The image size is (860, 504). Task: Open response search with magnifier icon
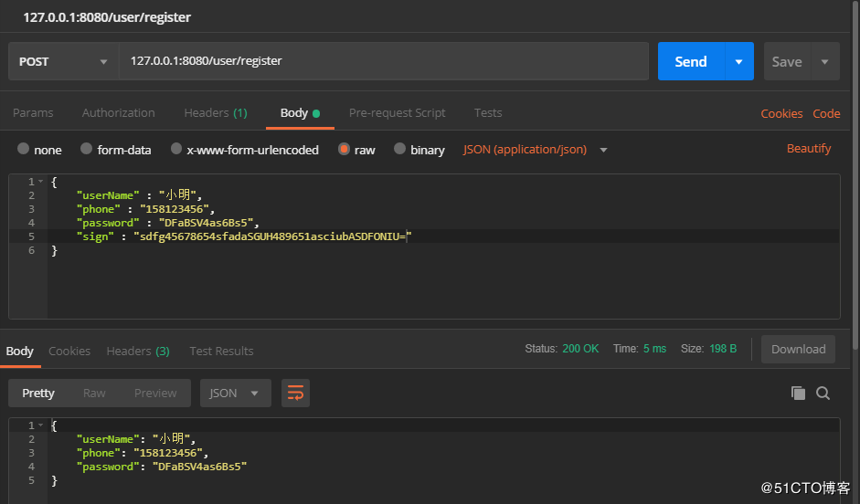coord(823,394)
